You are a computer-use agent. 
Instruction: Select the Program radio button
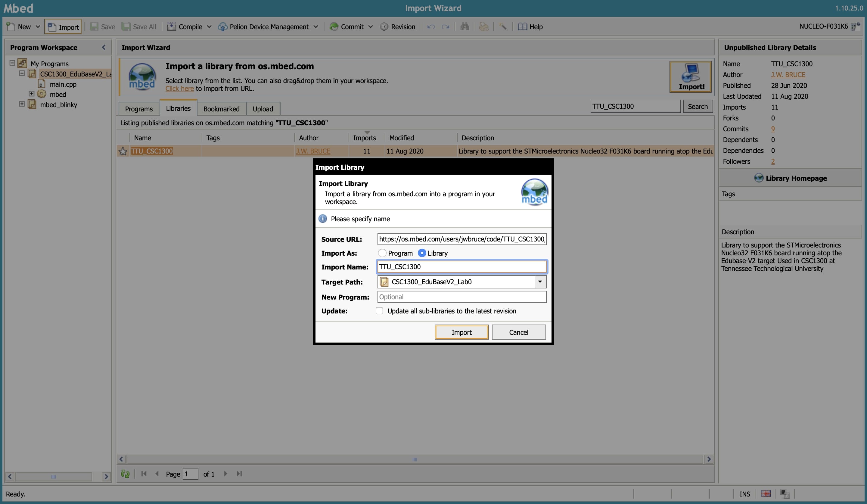click(382, 253)
